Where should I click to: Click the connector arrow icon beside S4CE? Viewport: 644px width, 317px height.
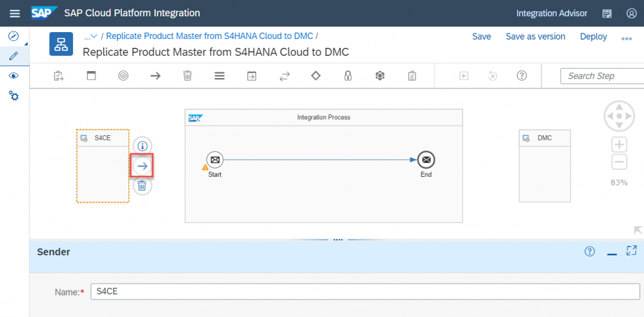click(x=142, y=166)
